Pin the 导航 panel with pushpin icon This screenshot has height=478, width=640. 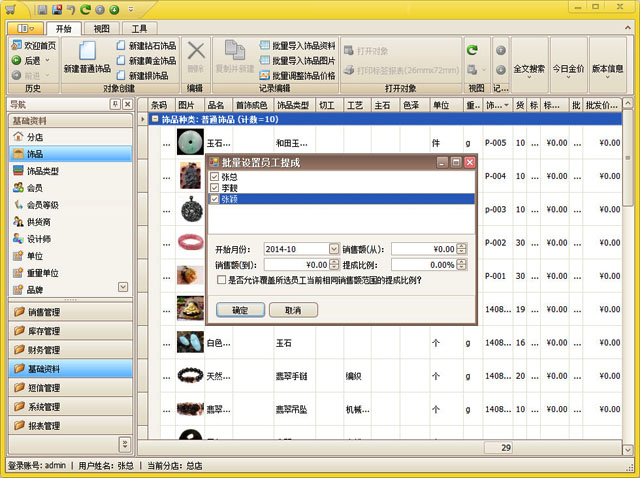coord(115,104)
